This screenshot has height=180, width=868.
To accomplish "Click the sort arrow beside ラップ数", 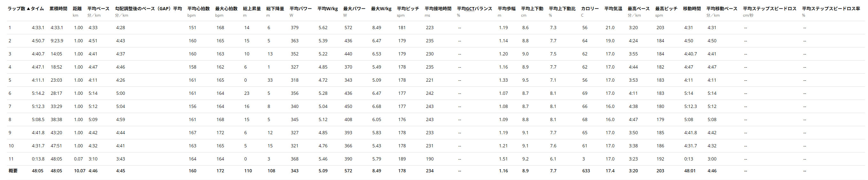I will coord(28,9).
